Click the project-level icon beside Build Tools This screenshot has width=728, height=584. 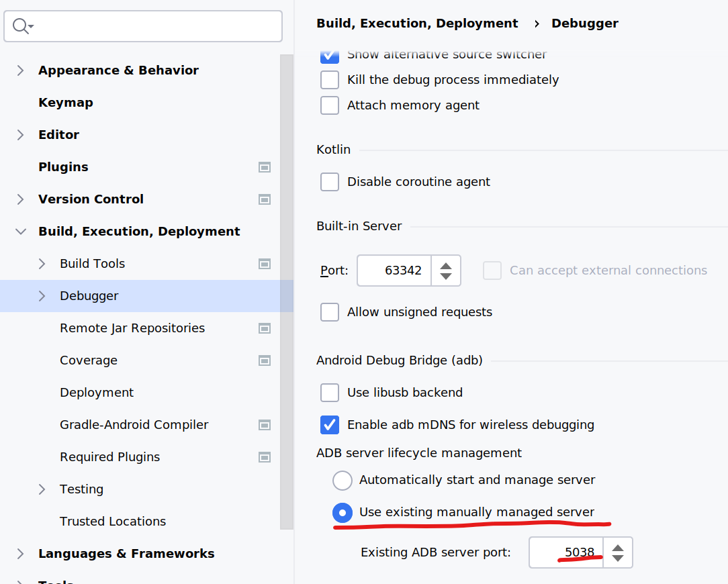tap(265, 264)
